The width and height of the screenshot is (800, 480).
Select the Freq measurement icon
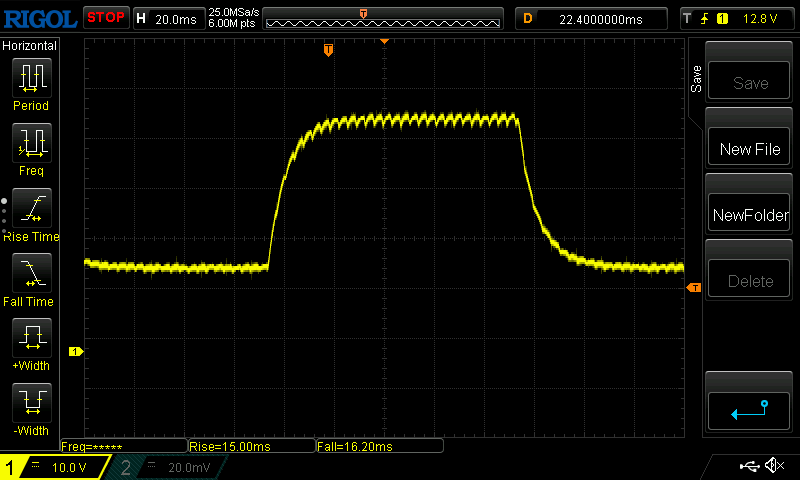point(31,143)
